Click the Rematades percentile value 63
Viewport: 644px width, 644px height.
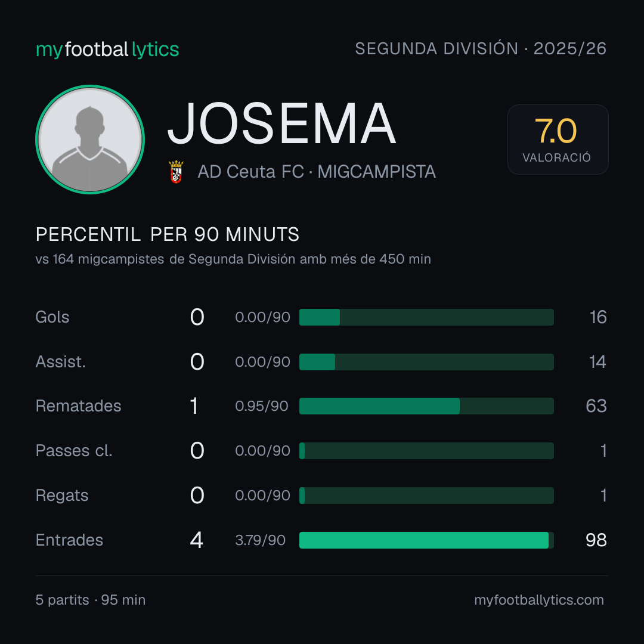[596, 406]
